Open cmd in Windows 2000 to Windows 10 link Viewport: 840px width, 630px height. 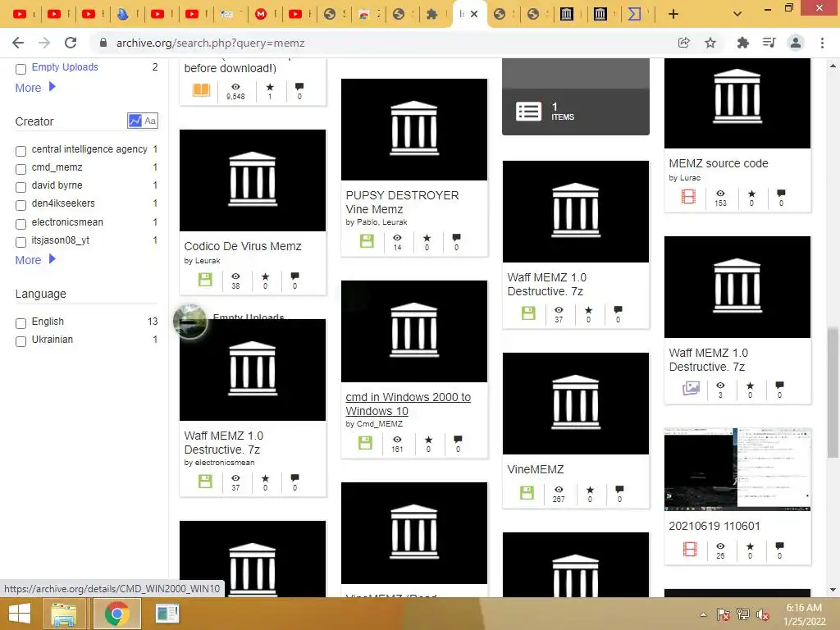pyautogui.click(x=409, y=404)
